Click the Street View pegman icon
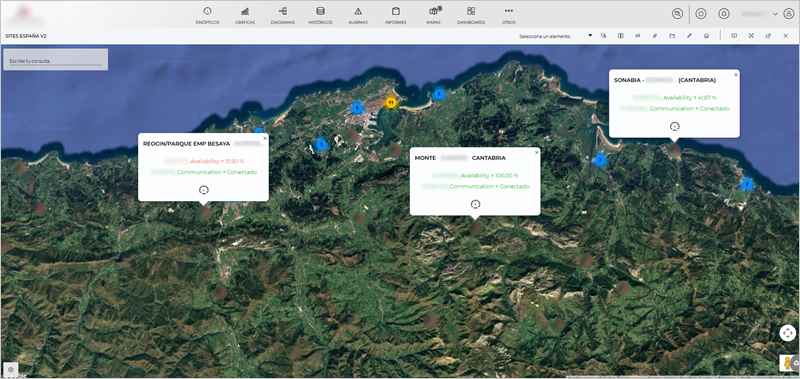Screen dimensions: 800x379 coord(788,363)
